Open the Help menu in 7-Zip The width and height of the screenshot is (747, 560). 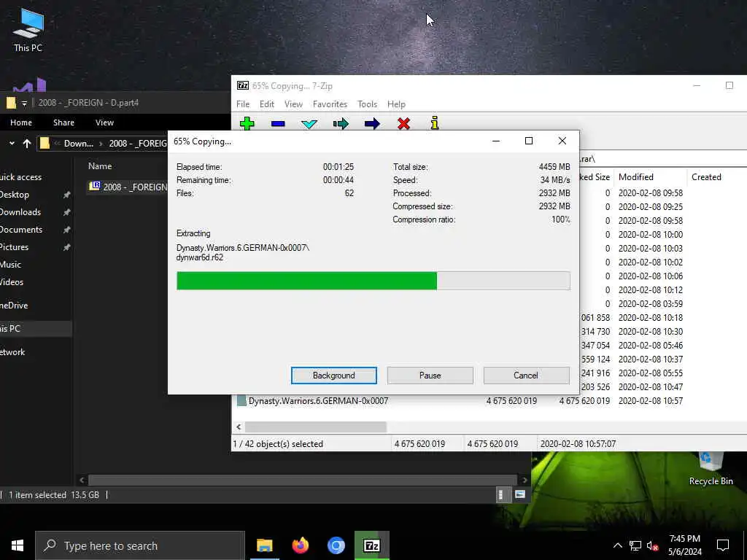click(396, 104)
